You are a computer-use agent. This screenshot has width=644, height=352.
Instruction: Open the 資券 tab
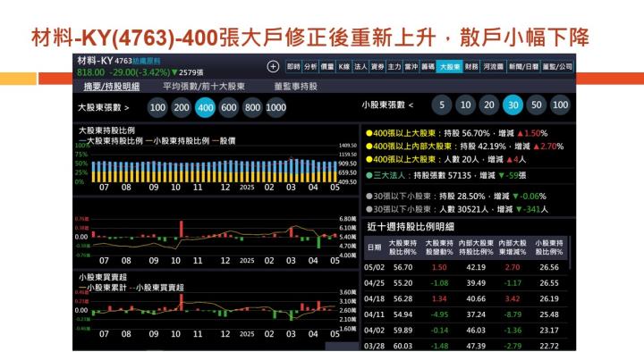click(377, 66)
